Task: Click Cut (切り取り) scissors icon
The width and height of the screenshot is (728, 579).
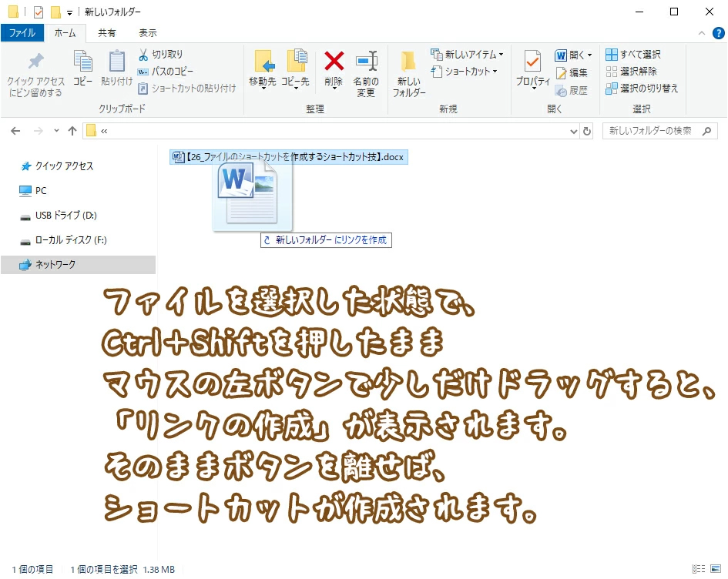Action: click(143, 54)
